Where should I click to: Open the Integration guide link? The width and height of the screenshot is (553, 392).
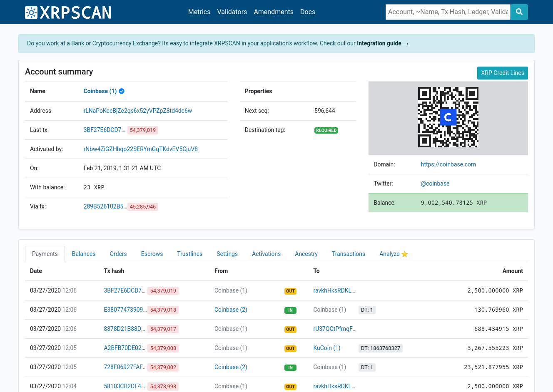(379, 43)
